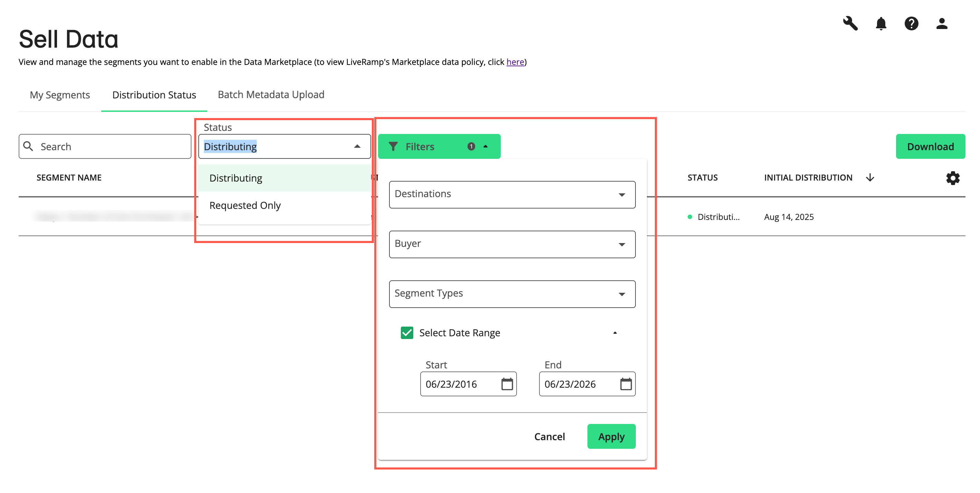This screenshot has width=980, height=493.
Task: Uncheck the Select Date Range checkbox
Action: point(407,332)
